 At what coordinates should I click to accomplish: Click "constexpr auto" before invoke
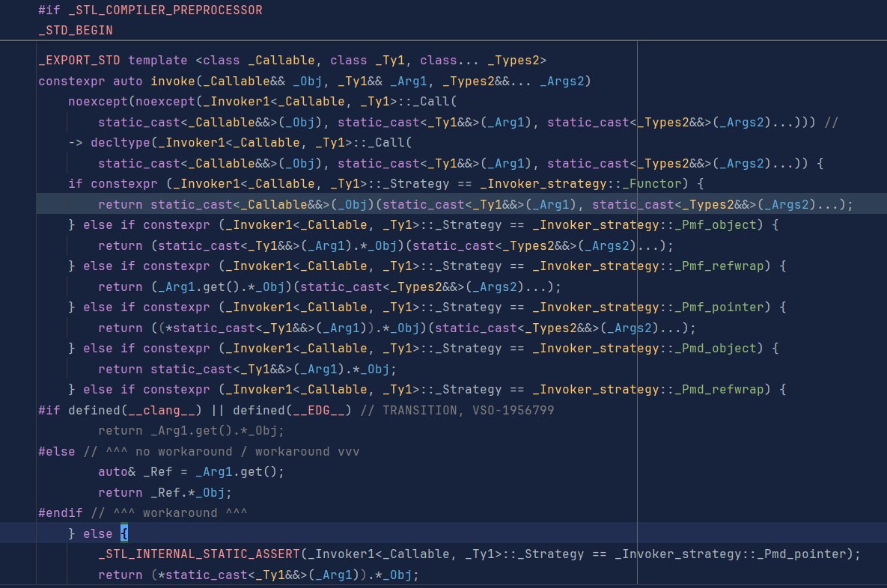pos(91,82)
